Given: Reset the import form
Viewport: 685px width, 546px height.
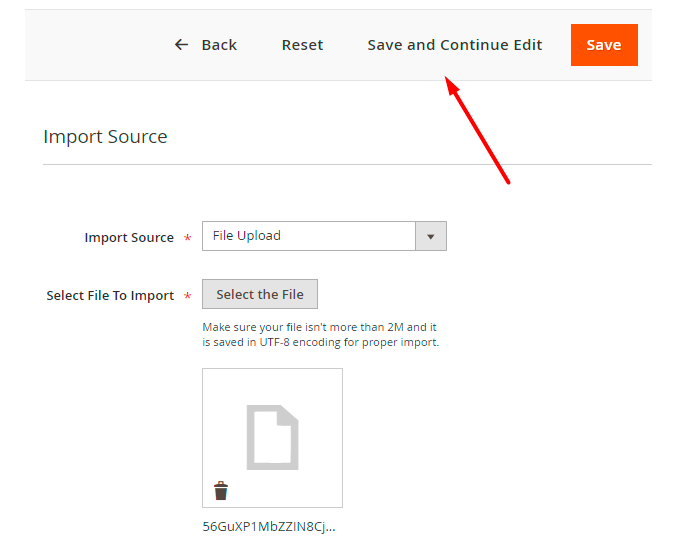Looking at the screenshot, I should point(302,45).
